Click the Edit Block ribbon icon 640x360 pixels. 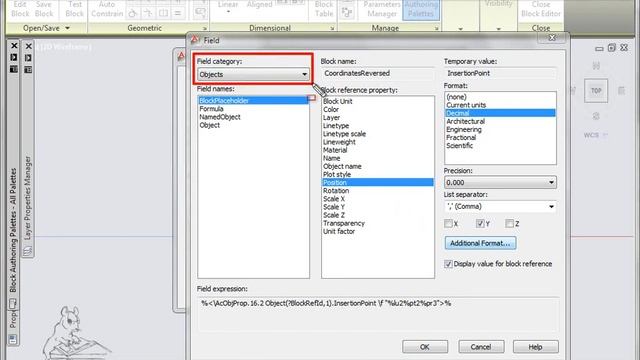20,9
